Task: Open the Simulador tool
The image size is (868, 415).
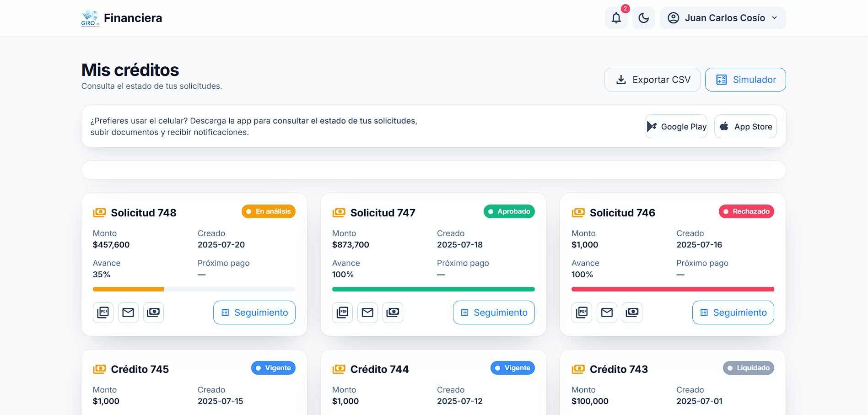Action: point(745,79)
